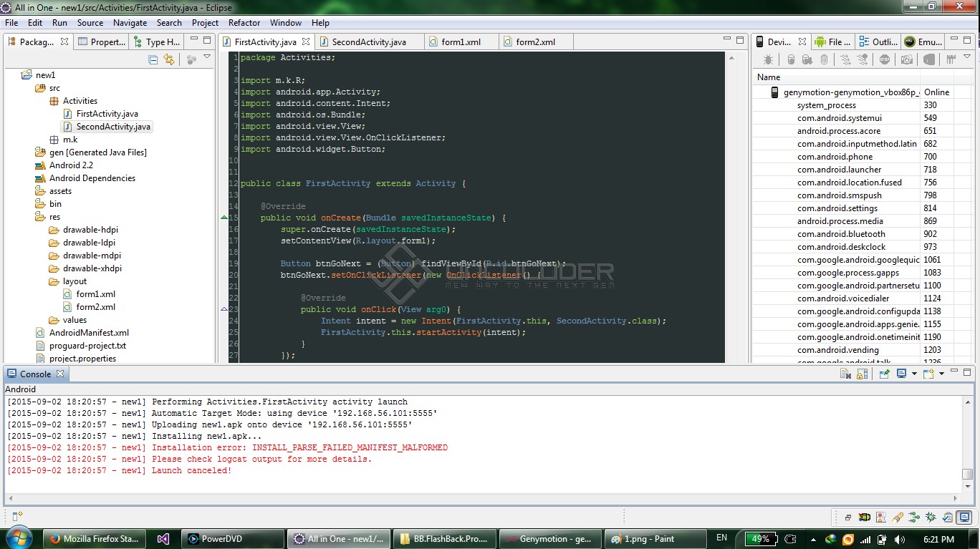Viewport: 980px width, 549px height.
Task: Open the Properties view tab
Action: click(x=101, y=42)
